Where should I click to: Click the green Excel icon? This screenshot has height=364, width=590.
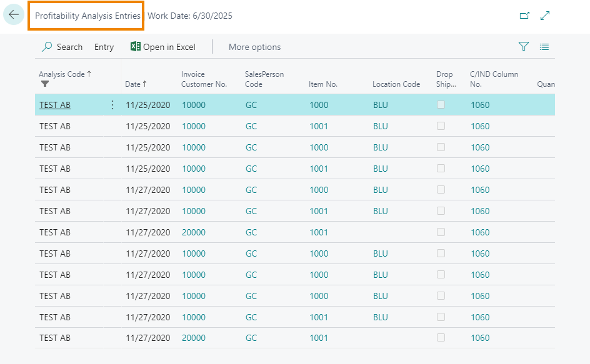tap(135, 46)
